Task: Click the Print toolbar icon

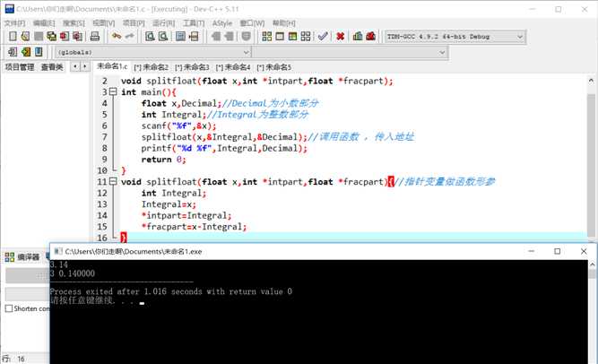Action: [x=94, y=36]
